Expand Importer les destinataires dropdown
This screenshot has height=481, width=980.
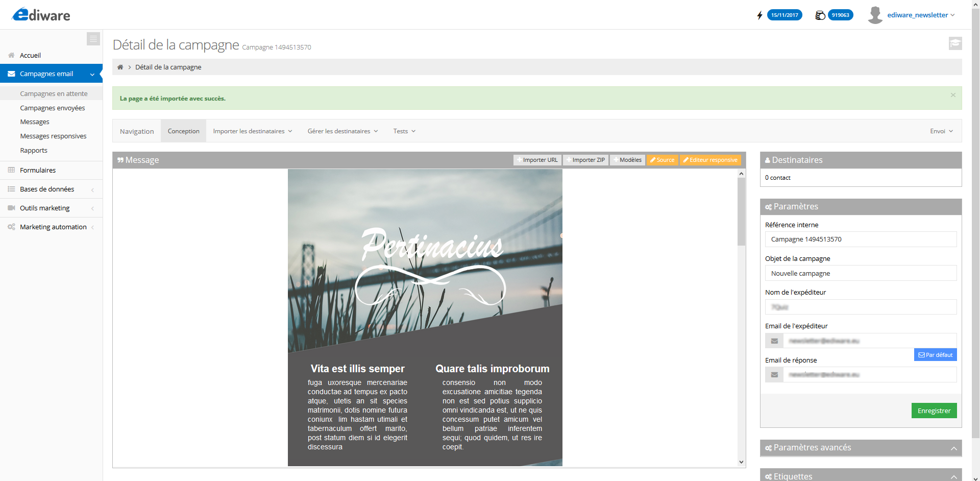pos(253,131)
